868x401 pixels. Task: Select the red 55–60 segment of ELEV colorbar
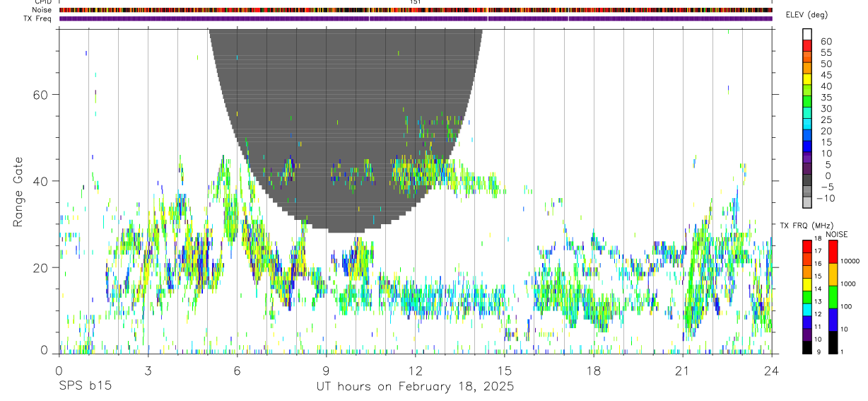(807, 45)
